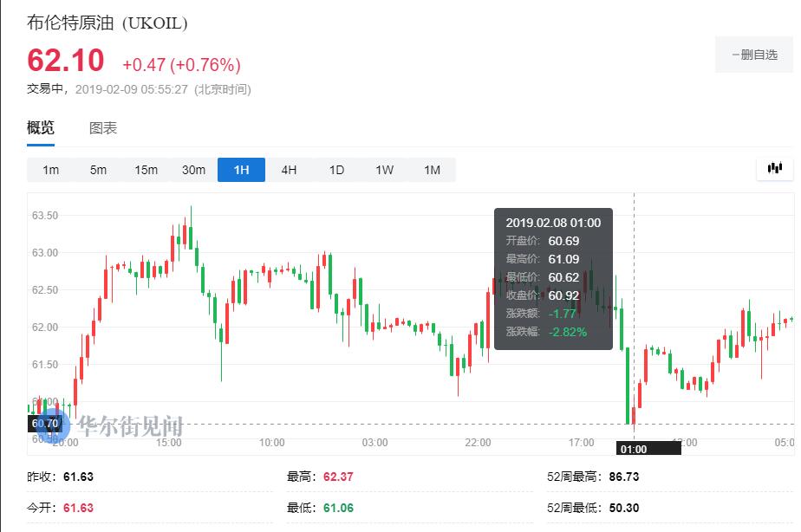Select the 1W weekly interval

[384, 170]
